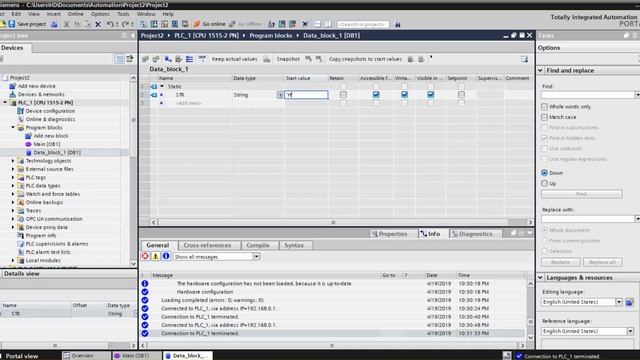The height and width of the screenshot is (360, 640).
Task: Click the Redo arrow icon
Action: tap(126, 24)
